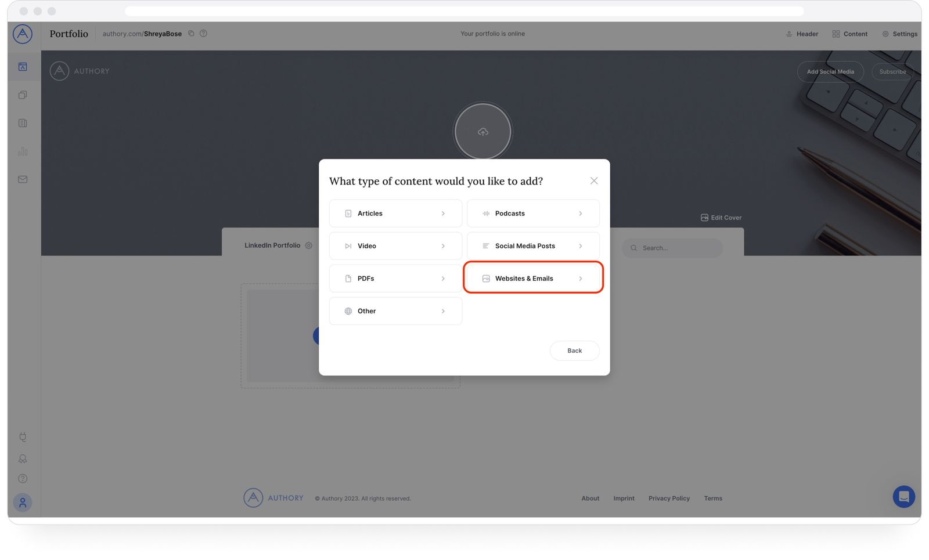
Task: Open the Newsletter envelope icon
Action: pyautogui.click(x=23, y=179)
